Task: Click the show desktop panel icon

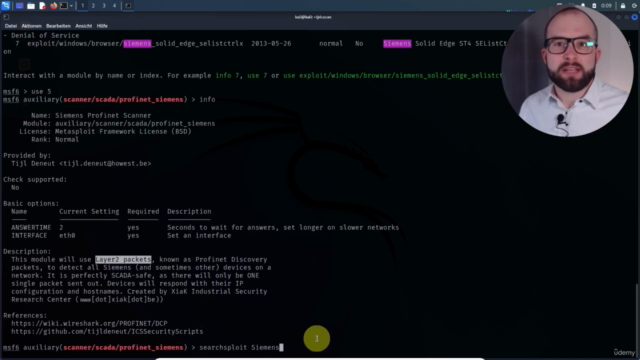Action: pyautogui.click(x=19, y=6)
